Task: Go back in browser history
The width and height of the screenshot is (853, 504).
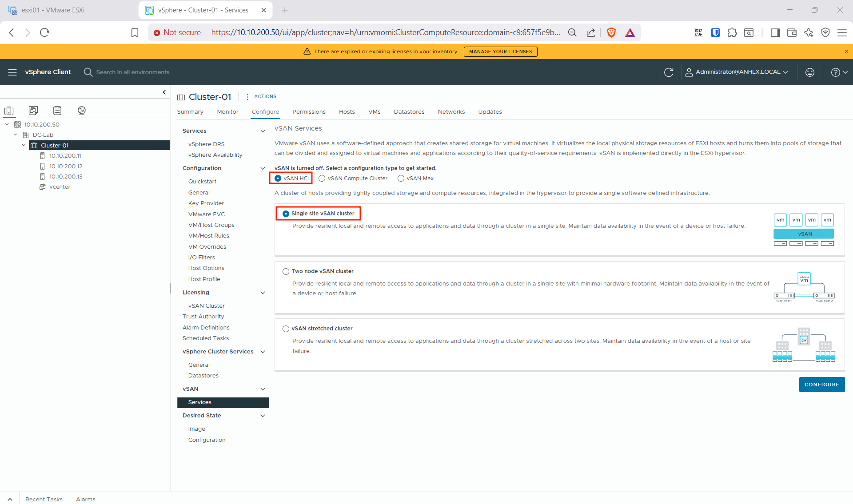Action: click(x=12, y=32)
